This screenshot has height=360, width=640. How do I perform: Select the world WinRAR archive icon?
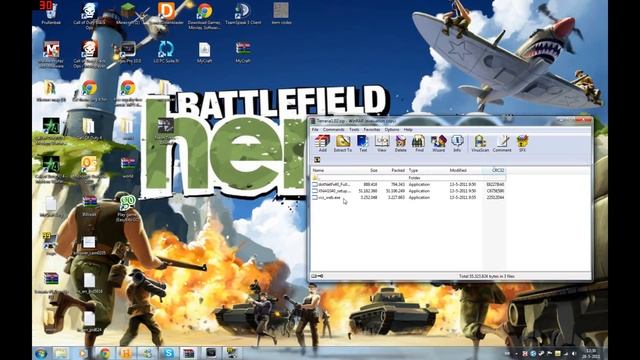[128, 167]
